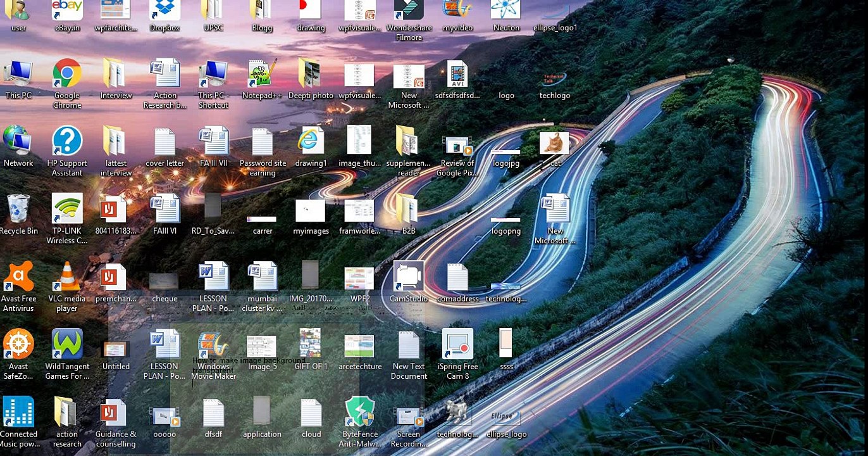Select the Network icon
Screen dimensions: 868x456
pos(18,141)
